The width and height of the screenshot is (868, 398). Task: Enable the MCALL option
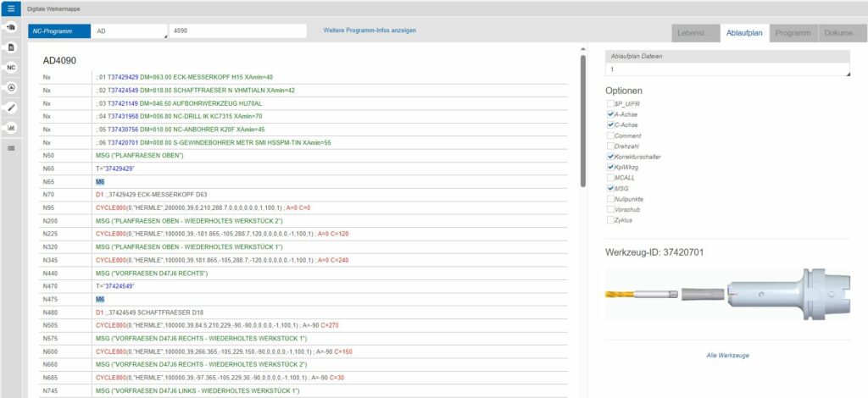(610, 178)
